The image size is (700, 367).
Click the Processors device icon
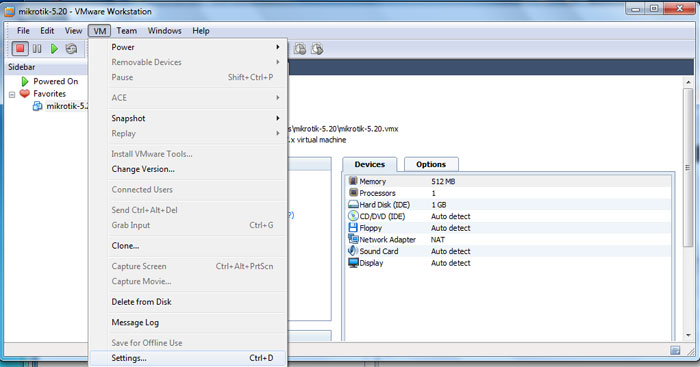(353, 192)
